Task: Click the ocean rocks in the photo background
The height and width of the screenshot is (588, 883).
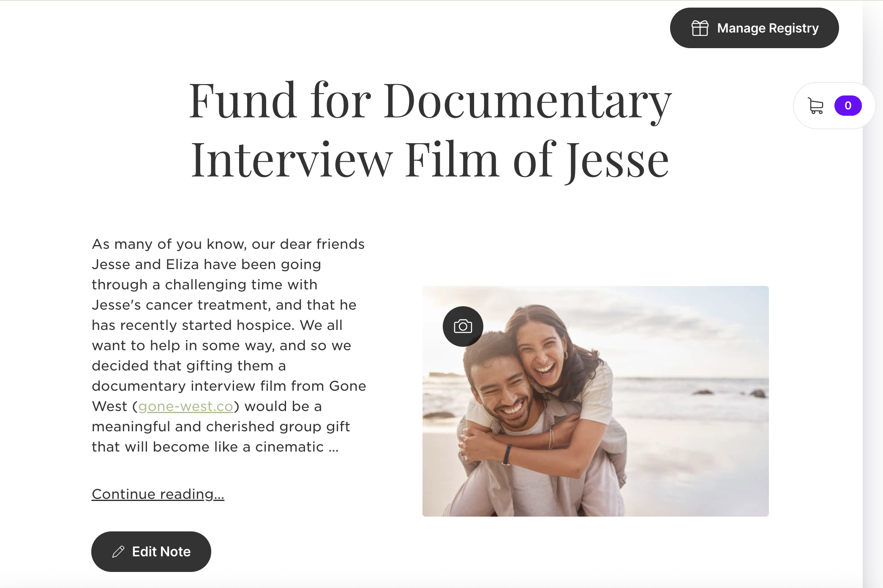Action: click(731, 394)
